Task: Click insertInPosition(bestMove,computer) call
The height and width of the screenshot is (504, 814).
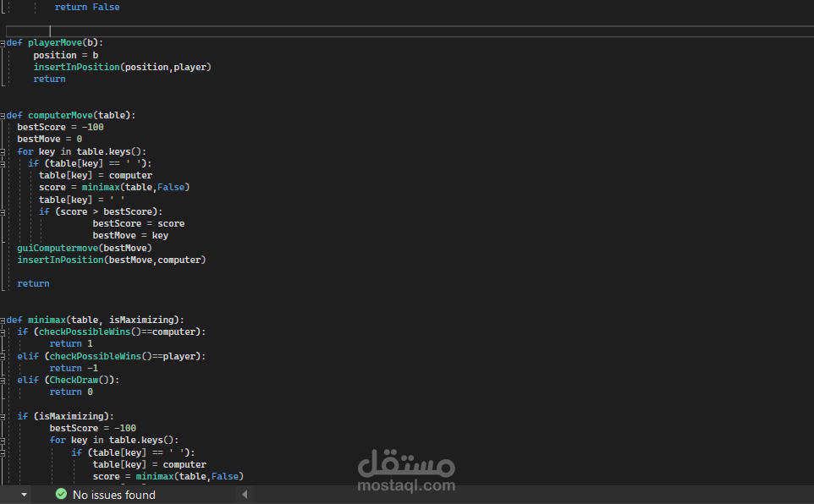Action: 112,260
